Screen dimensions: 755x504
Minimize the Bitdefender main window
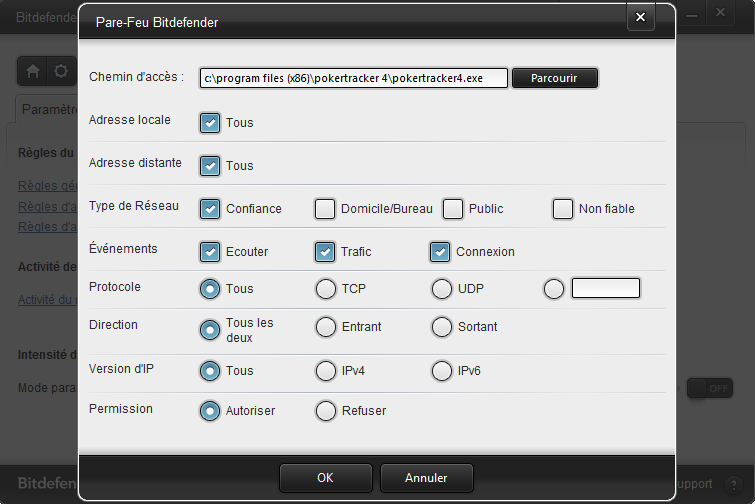691,14
